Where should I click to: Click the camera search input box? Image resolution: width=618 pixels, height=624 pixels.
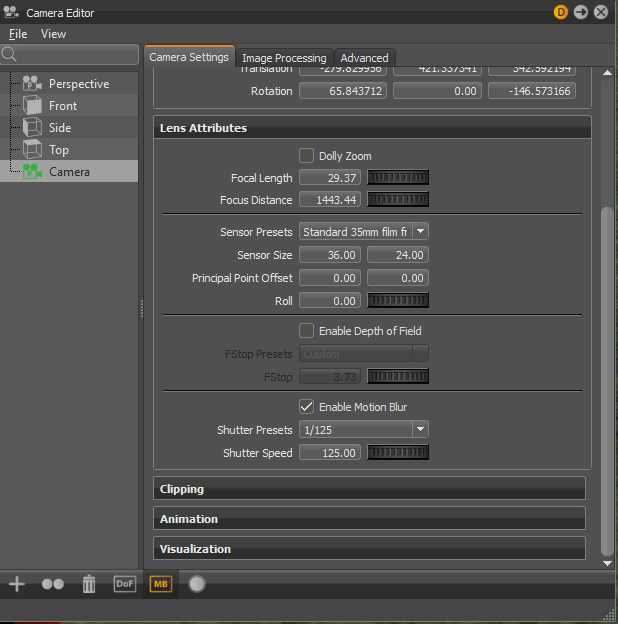pyautogui.click(x=70, y=54)
